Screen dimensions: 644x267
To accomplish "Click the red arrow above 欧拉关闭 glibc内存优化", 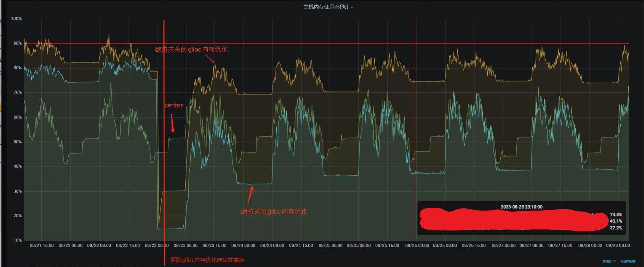I will (x=250, y=194).
